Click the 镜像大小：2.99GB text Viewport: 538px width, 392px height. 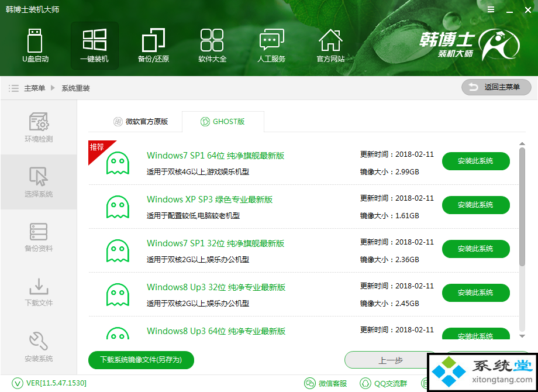click(389, 171)
